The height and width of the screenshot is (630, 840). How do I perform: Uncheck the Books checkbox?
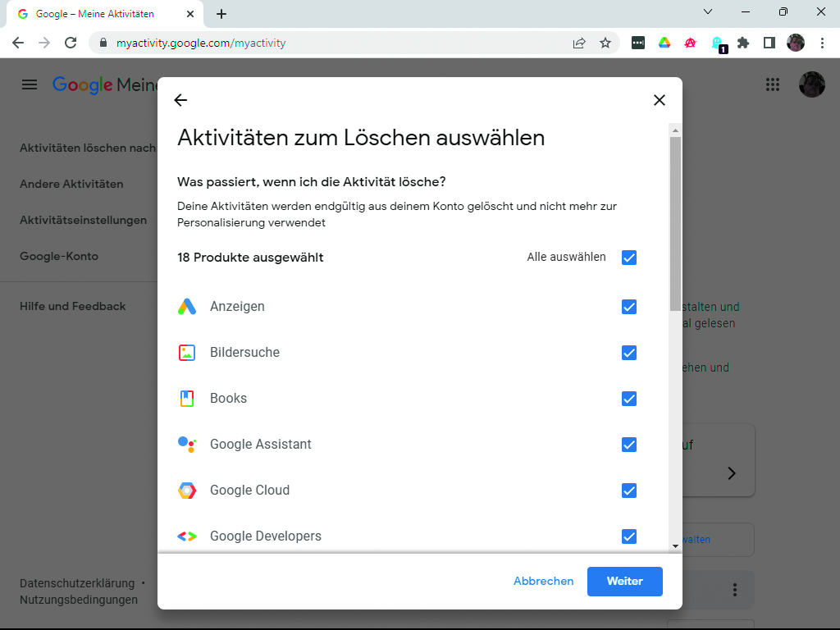[x=629, y=399]
